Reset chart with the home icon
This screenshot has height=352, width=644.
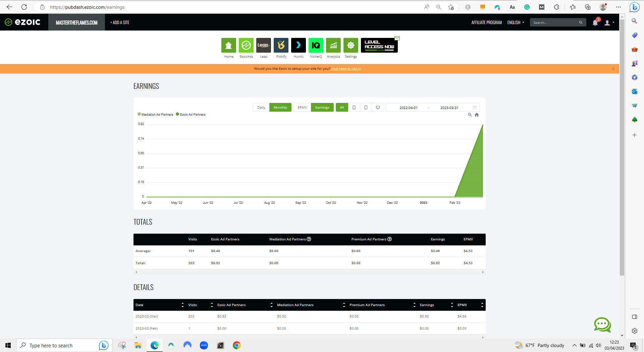pyautogui.click(x=477, y=115)
